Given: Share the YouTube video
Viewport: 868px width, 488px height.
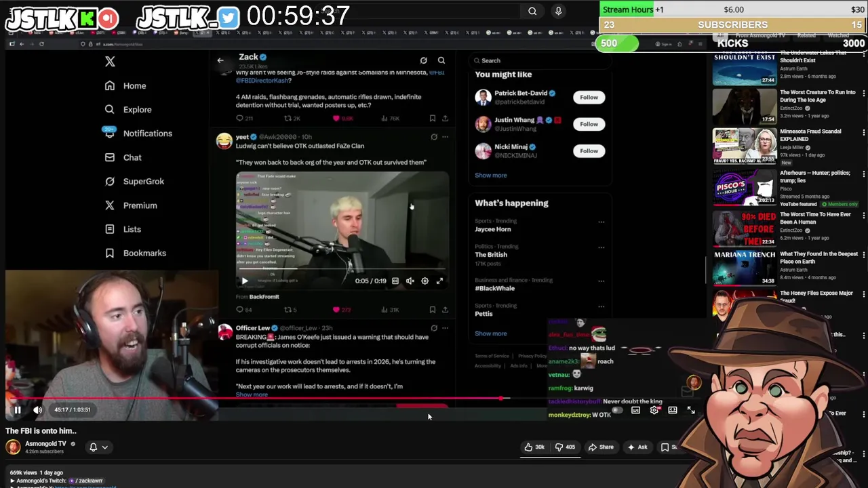Looking at the screenshot, I should pos(601,447).
